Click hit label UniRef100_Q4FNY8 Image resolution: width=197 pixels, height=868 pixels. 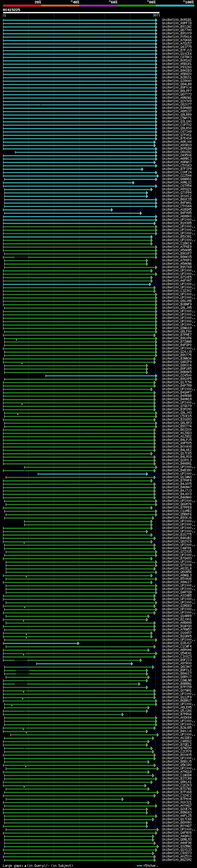point(176,833)
